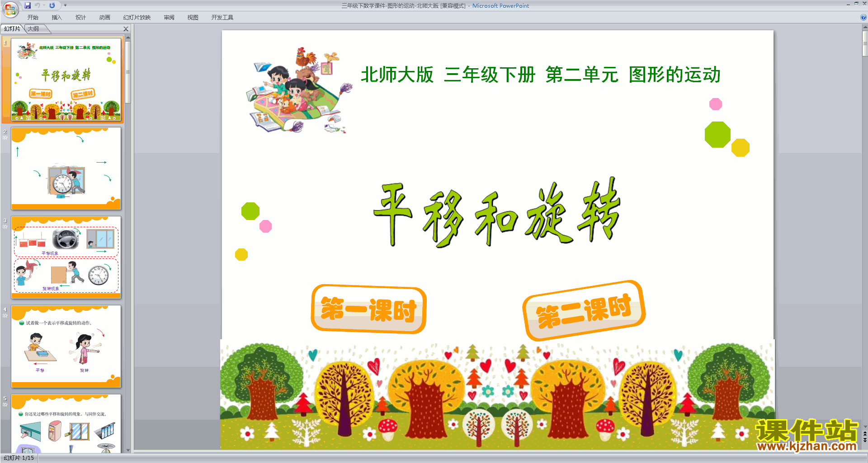Click the main editor vertical scrollbar thumb
Screen dimensions: 868x463
865,44
